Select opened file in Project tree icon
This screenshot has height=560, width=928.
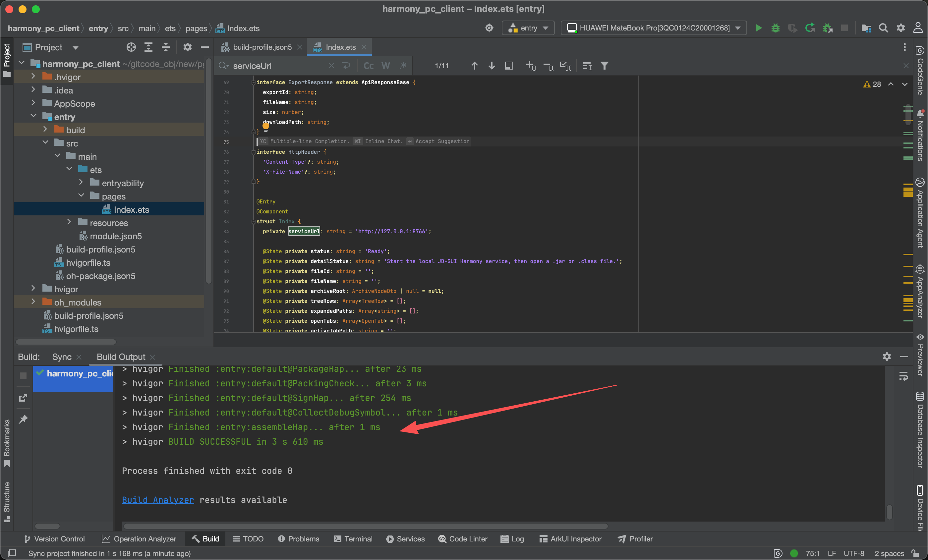[131, 47]
